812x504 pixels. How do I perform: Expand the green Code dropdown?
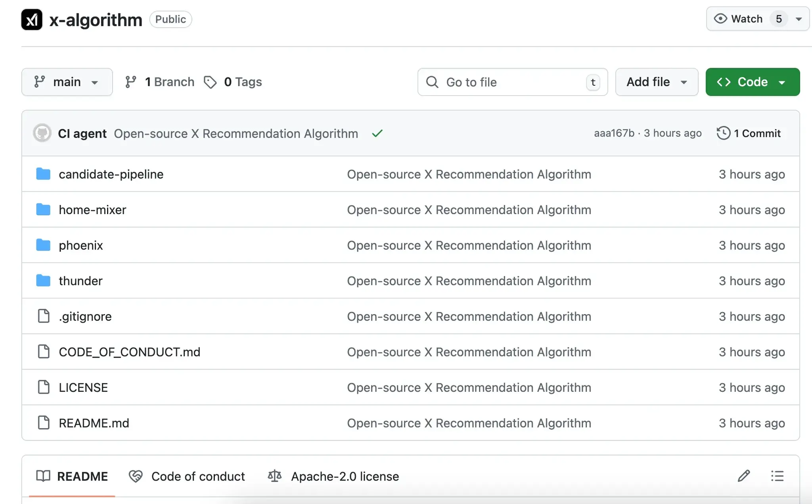[x=752, y=82]
